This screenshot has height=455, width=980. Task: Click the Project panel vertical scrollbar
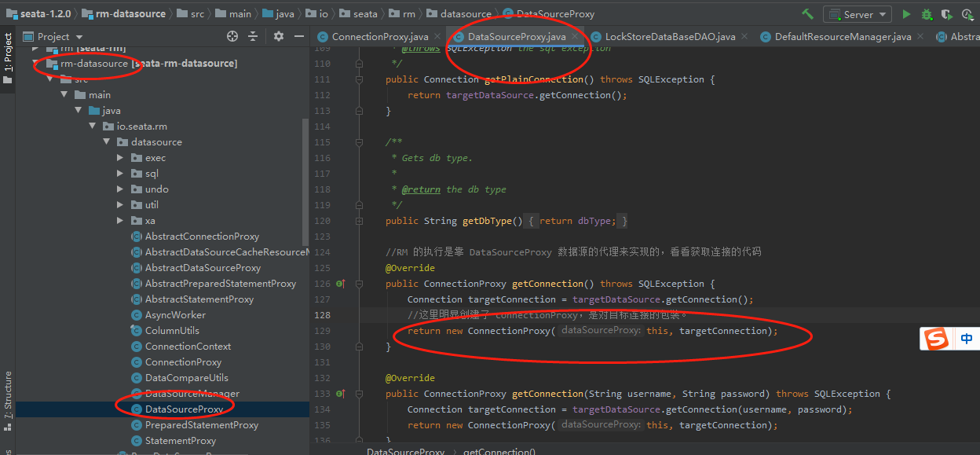pos(305,181)
